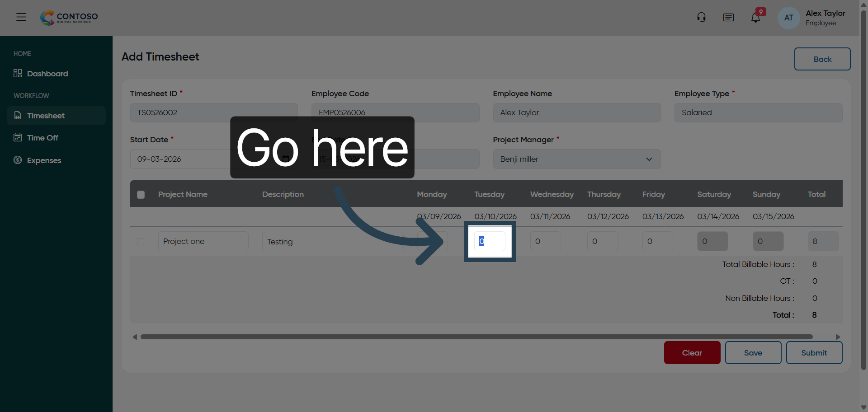This screenshot has height=412, width=868.
Task: Open the Project Manager dropdown
Action: point(649,159)
